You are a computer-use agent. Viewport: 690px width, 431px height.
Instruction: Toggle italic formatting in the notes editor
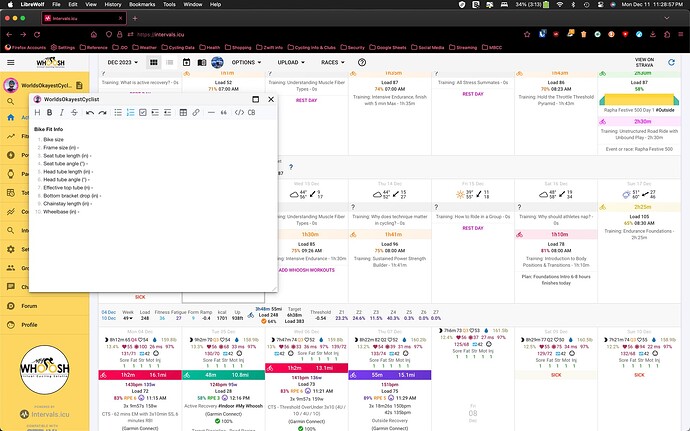tap(62, 113)
